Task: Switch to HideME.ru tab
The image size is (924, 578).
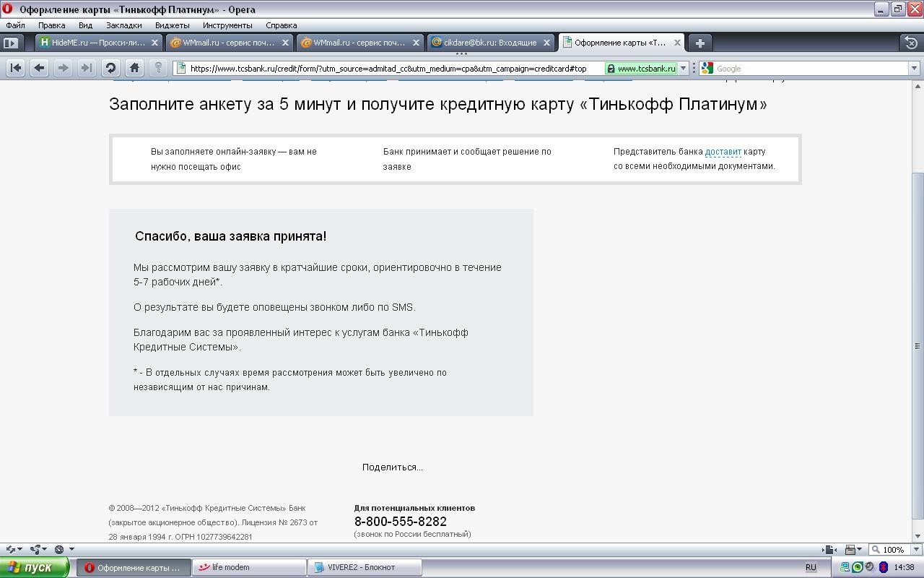Action: pyautogui.click(x=98, y=43)
